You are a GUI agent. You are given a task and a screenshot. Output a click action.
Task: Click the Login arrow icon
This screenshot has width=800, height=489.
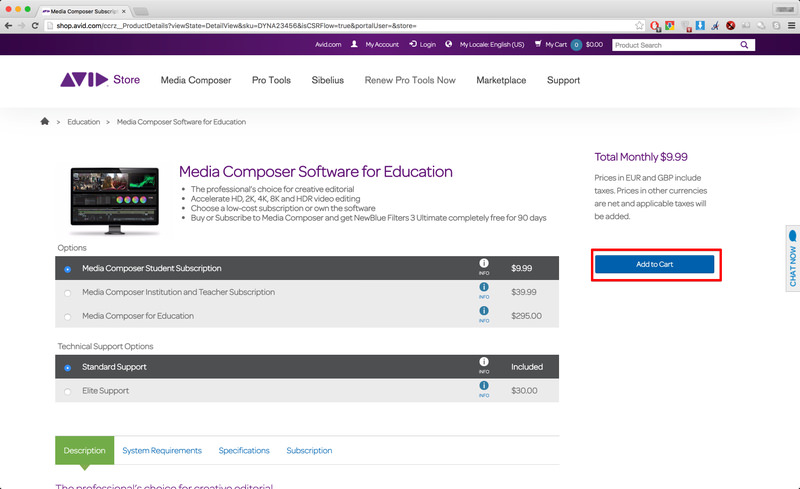tap(413, 44)
